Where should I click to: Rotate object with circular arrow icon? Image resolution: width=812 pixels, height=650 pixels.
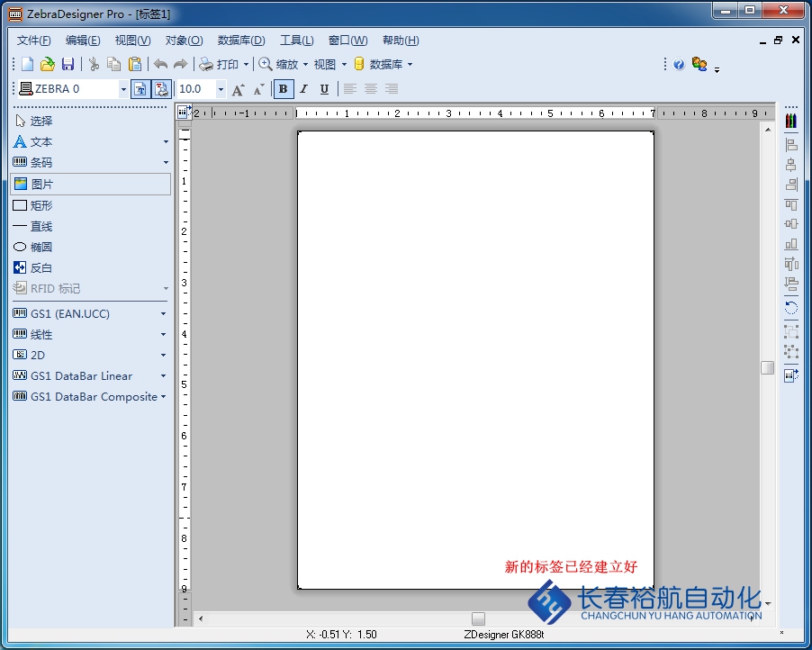790,308
